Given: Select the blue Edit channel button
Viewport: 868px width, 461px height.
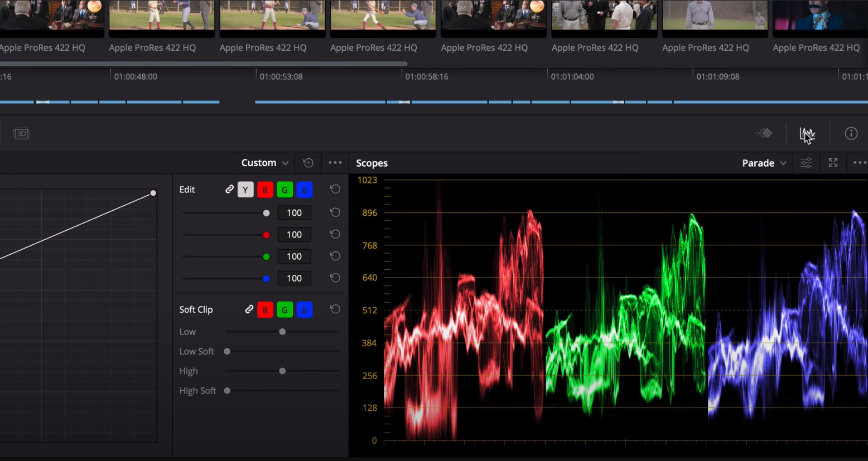Looking at the screenshot, I should pyautogui.click(x=305, y=190).
